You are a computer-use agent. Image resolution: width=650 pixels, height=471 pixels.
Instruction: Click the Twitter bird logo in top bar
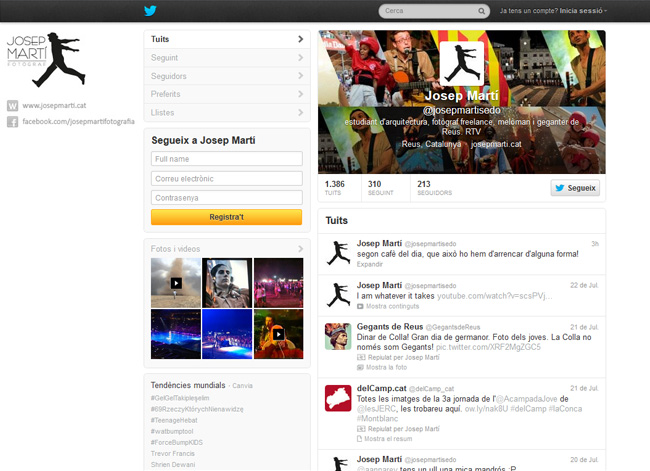tap(151, 11)
